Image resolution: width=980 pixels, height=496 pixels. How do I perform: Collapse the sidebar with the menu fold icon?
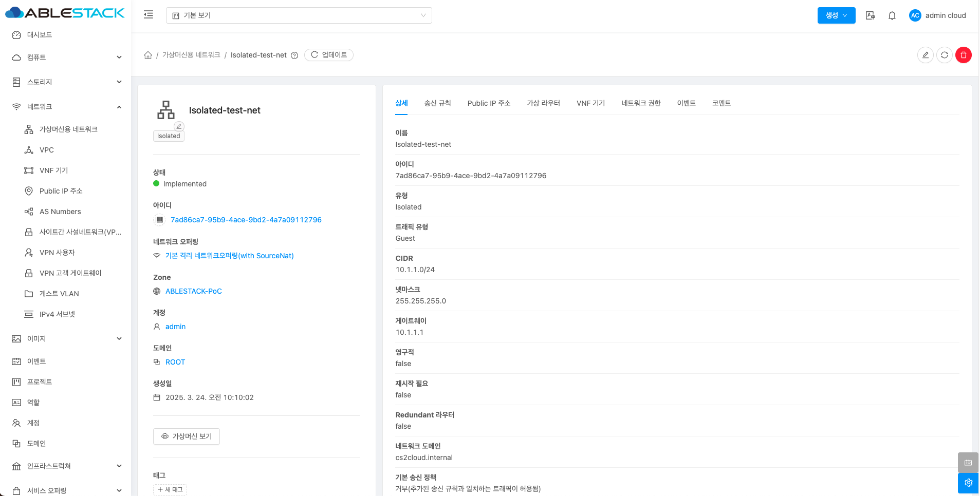coord(149,15)
